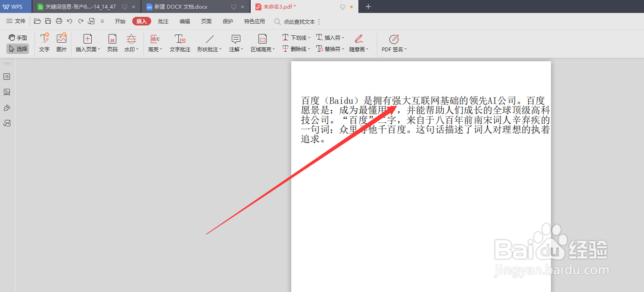The width and height of the screenshot is (644, 292).
Task: Open the 插入符 caret dropdown
Action: (x=330, y=38)
